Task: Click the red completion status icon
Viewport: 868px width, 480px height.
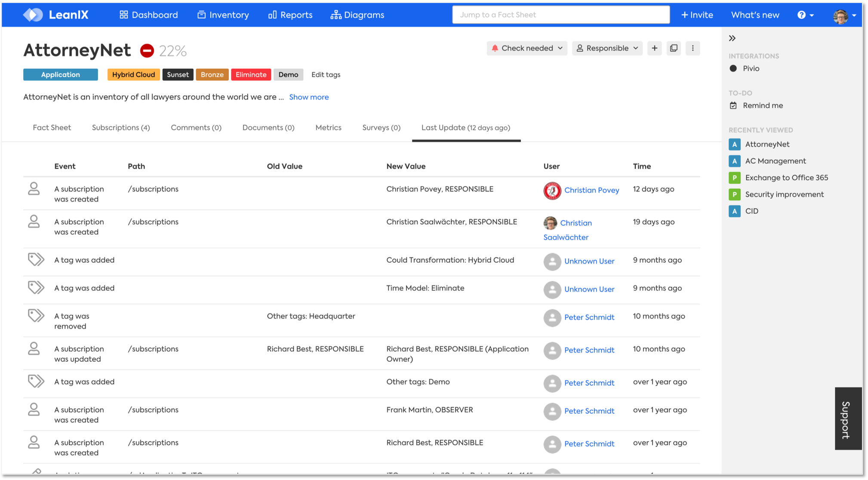Action: (x=147, y=51)
